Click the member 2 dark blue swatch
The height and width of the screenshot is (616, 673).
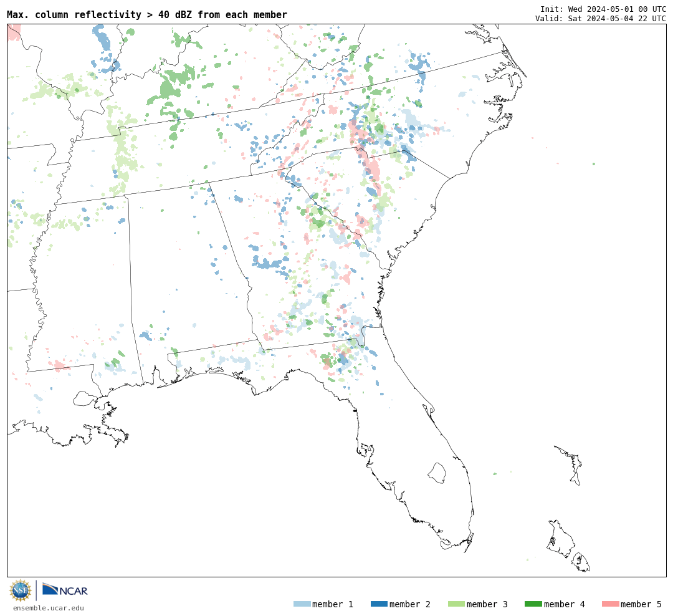coord(379,604)
